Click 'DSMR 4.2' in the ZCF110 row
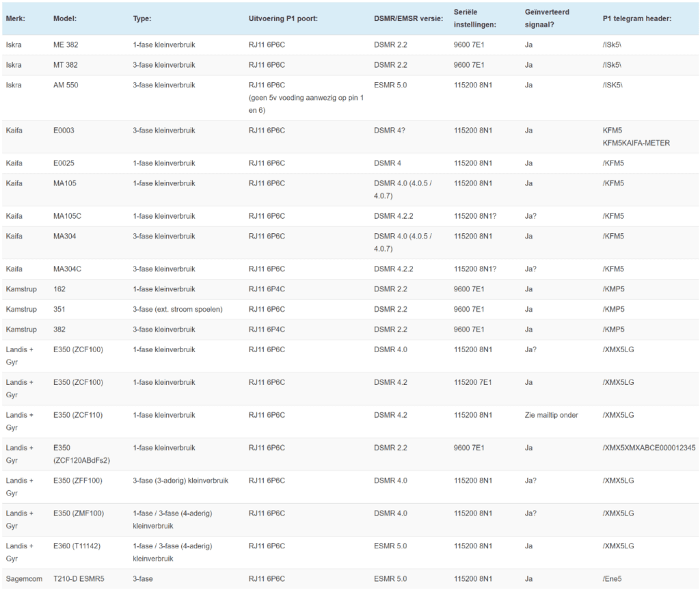 (390, 415)
